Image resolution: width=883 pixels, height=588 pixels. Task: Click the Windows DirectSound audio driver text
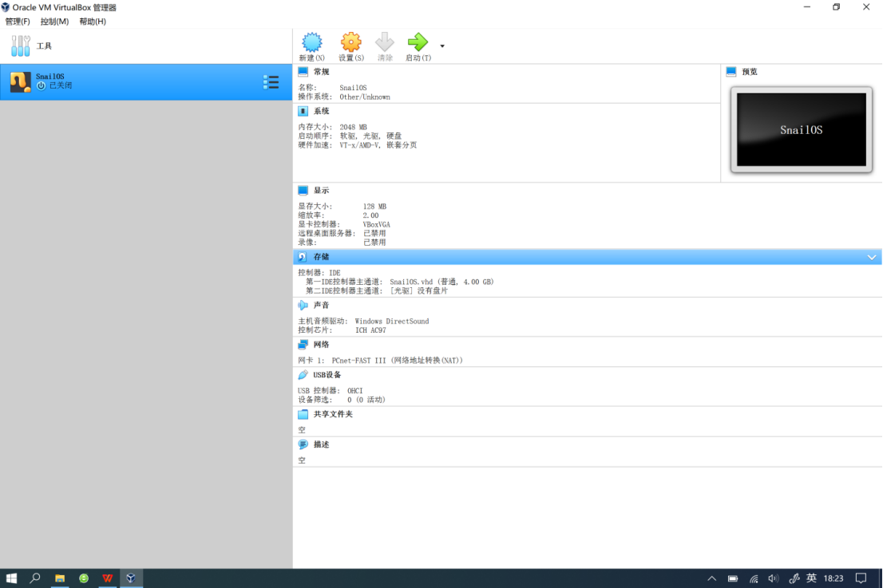tap(391, 322)
